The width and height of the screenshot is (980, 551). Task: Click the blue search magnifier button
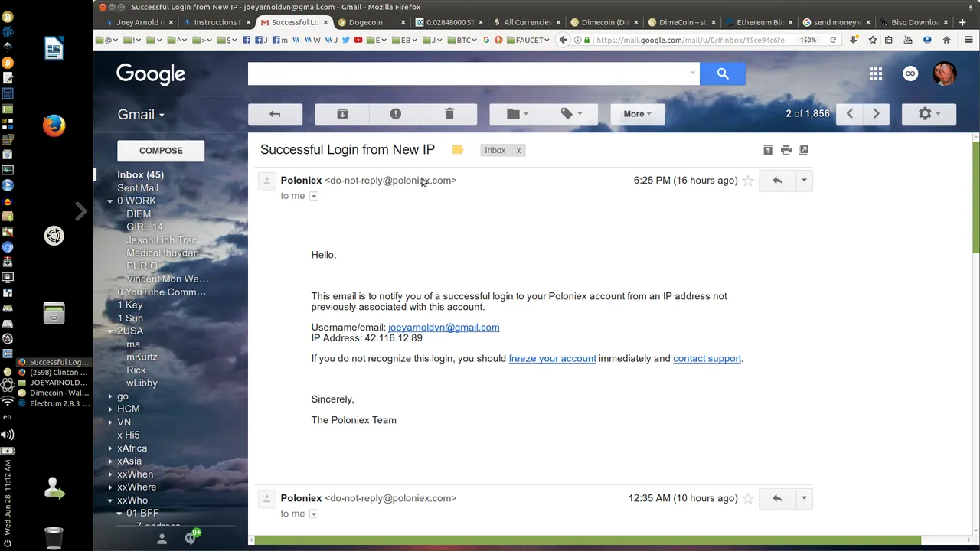[723, 73]
